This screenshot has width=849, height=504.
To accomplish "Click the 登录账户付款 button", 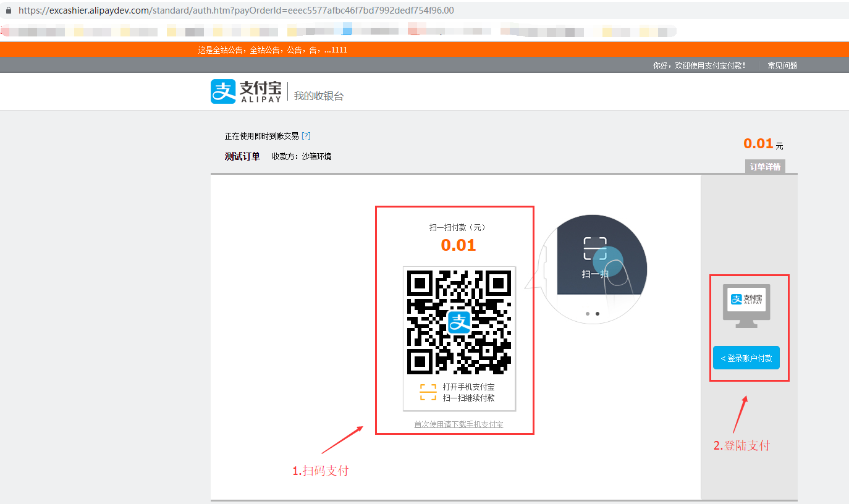I will pyautogui.click(x=746, y=358).
